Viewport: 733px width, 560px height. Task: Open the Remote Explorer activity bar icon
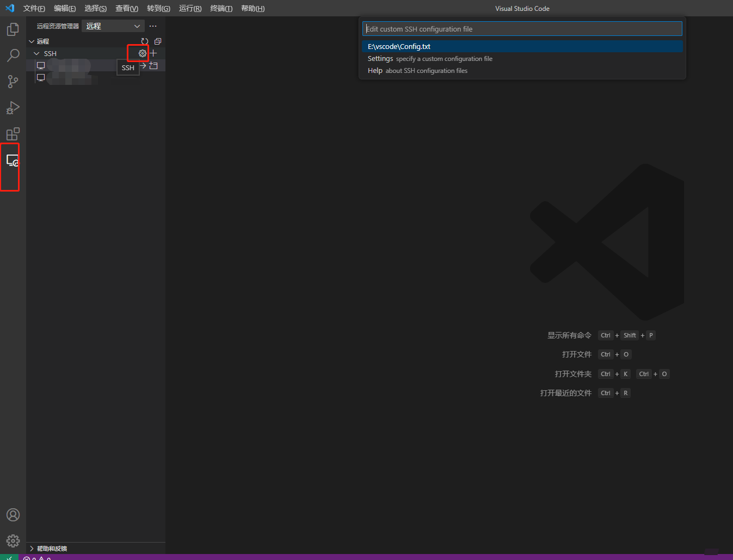(13, 161)
